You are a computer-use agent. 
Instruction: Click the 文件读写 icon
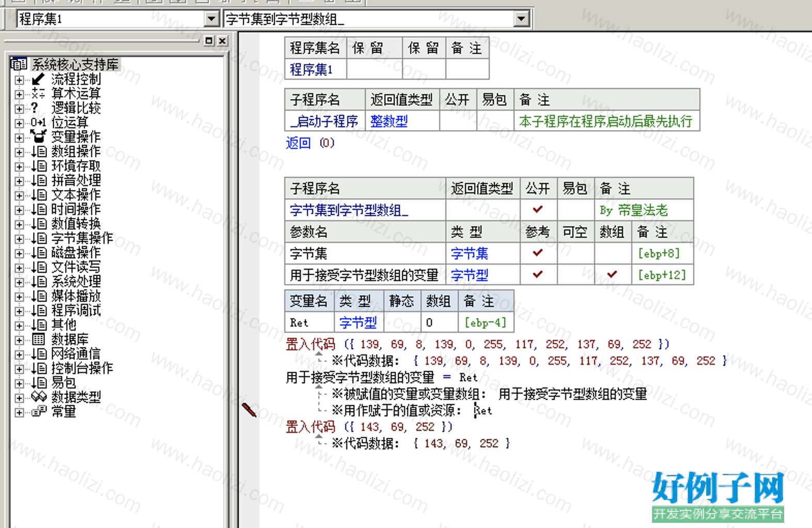[x=39, y=267]
